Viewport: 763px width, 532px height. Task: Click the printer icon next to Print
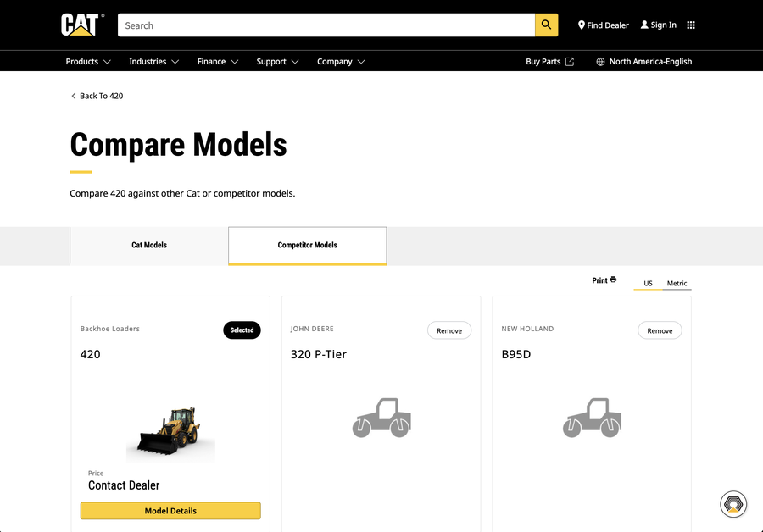pos(613,280)
